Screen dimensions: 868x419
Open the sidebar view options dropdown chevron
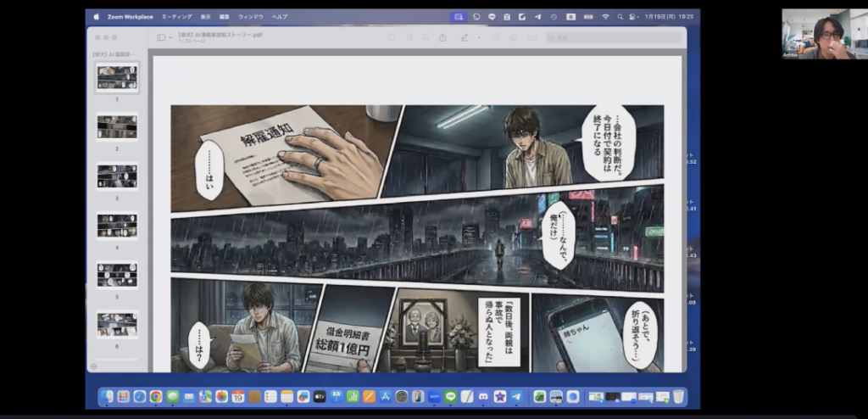coord(171,37)
